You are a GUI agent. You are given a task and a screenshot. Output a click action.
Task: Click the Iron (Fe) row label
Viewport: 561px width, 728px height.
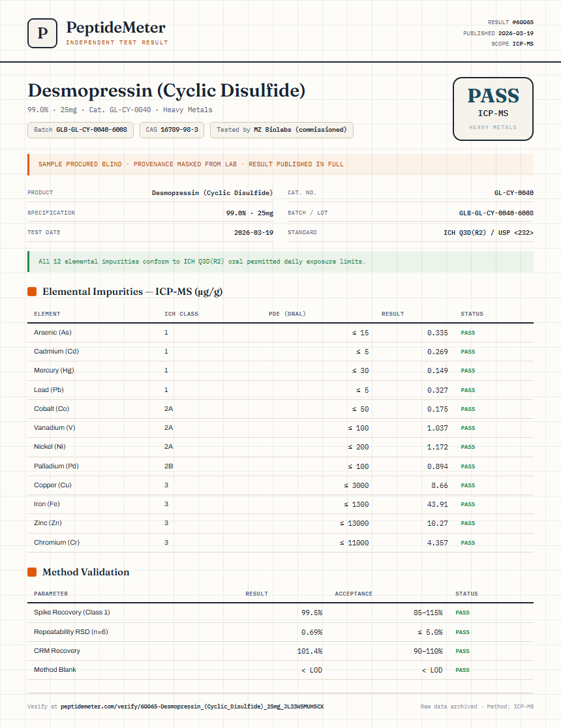click(x=47, y=504)
